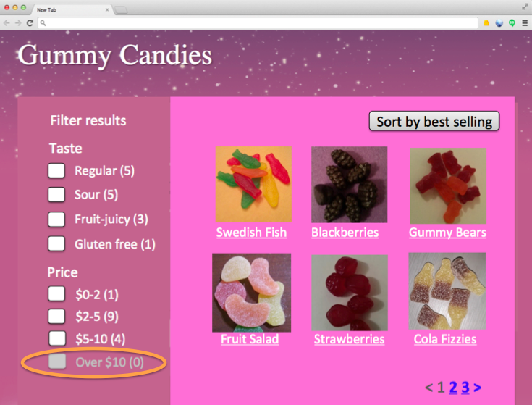This screenshot has height=405, width=532.
Task: Check the Regular (5) taste filter
Action: (56, 170)
